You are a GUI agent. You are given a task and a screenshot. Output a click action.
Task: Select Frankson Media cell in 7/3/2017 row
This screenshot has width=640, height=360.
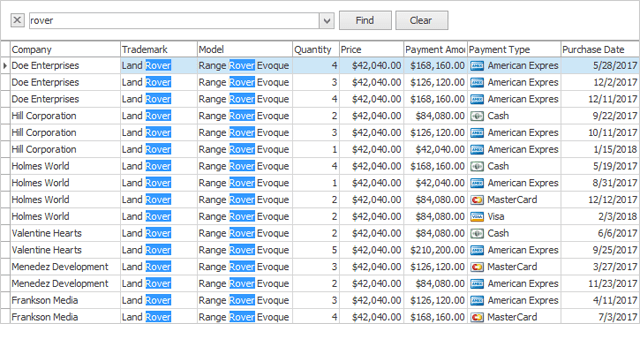pyautogui.click(x=65, y=317)
